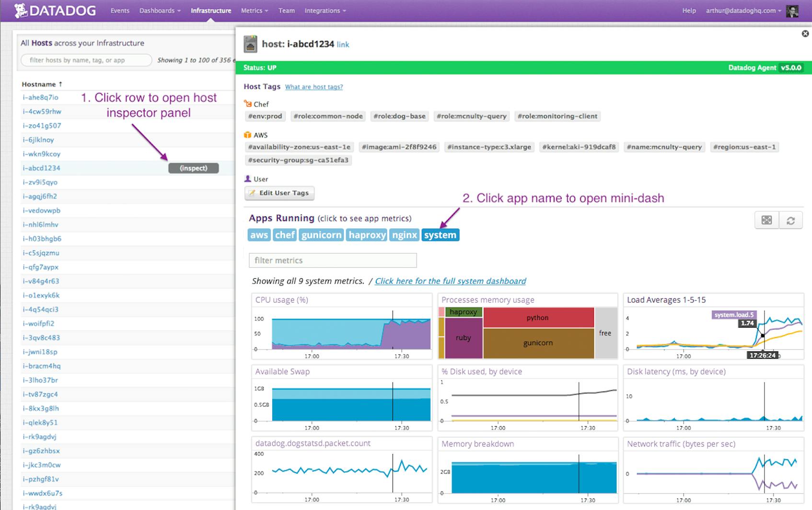Refresh the app metrics with the refresh icon
812x510 pixels.
[791, 220]
